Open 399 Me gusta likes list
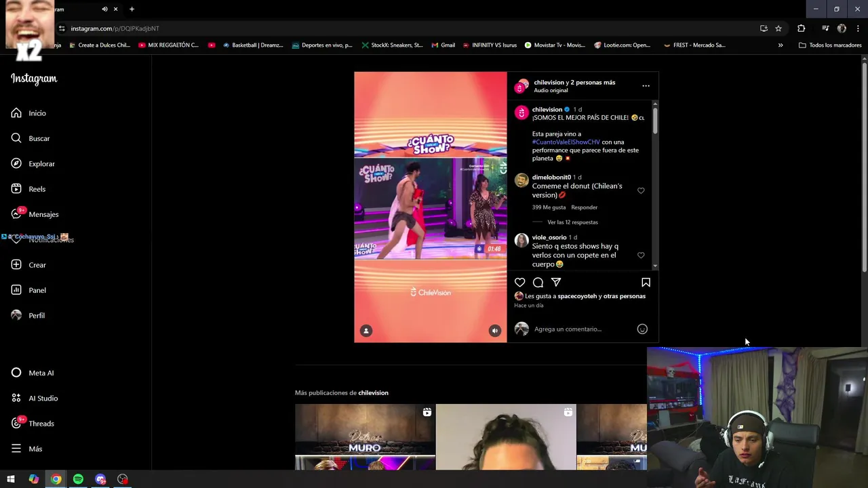The image size is (868, 488). (x=549, y=207)
